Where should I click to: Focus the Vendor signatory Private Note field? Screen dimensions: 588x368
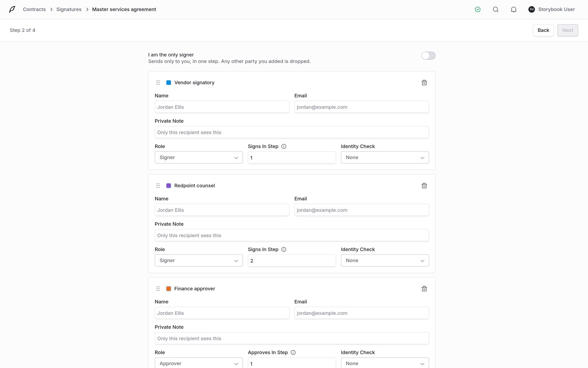point(292,132)
